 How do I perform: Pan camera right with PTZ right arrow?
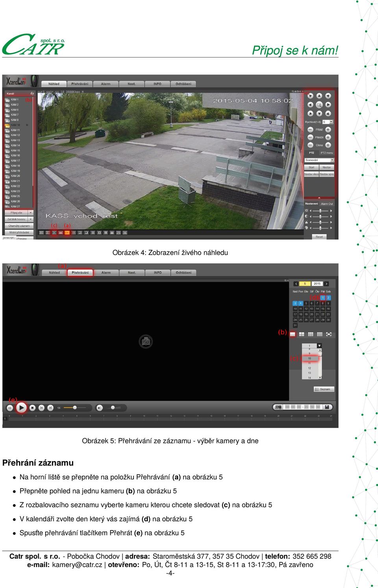tap(328, 105)
